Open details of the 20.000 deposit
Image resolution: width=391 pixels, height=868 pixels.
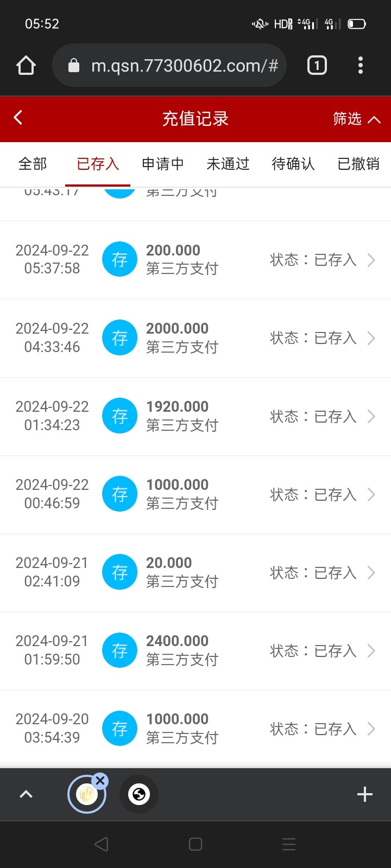371,573
